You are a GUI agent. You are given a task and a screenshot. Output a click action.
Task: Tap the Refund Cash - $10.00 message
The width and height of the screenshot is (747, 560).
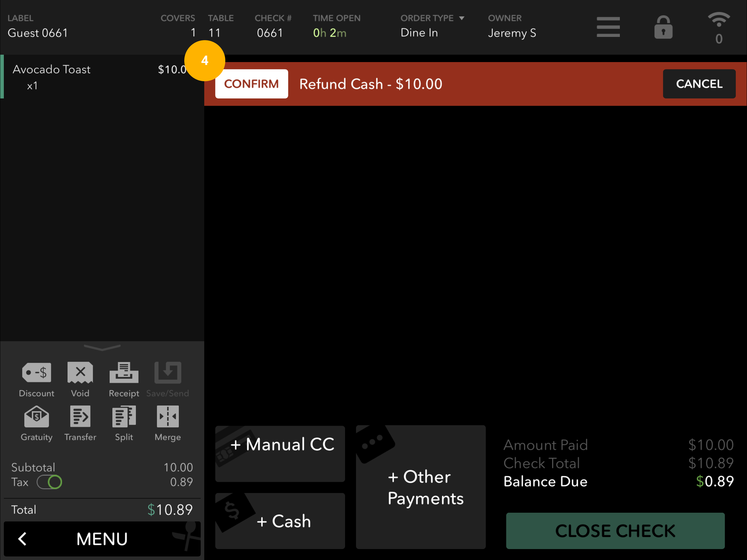click(x=371, y=84)
